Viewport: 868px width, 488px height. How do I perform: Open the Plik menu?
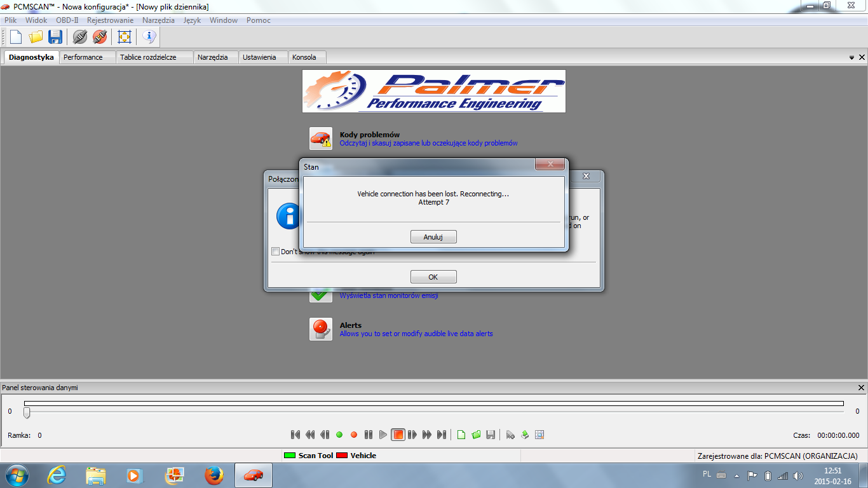point(10,20)
